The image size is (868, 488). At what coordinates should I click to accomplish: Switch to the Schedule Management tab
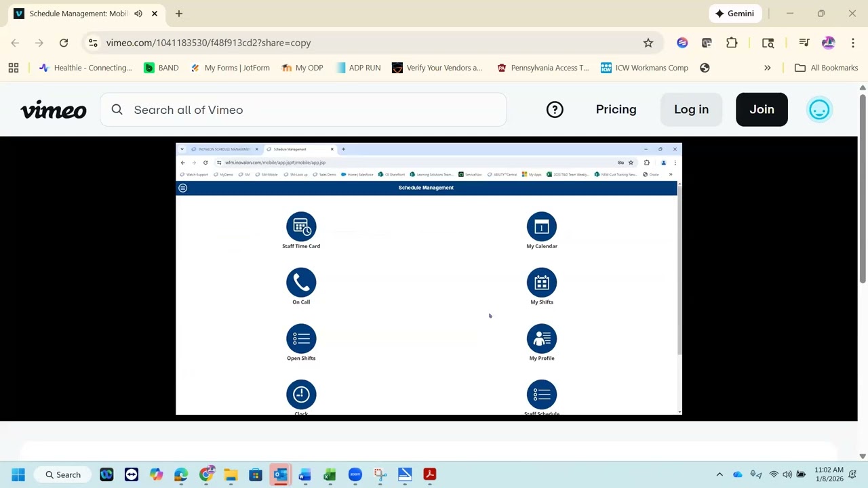[x=86, y=14]
